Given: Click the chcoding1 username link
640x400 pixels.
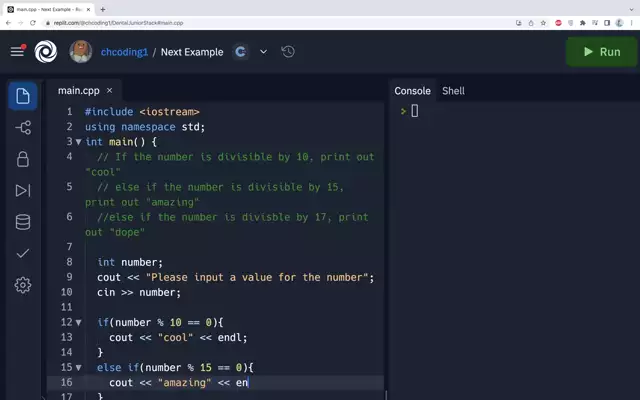Looking at the screenshot, I should [x=124, y=52].
